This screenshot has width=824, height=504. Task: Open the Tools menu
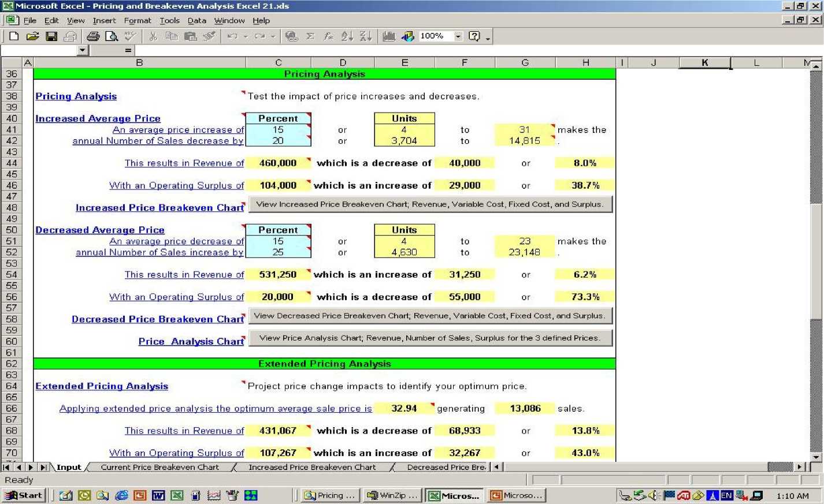(170, 20)
